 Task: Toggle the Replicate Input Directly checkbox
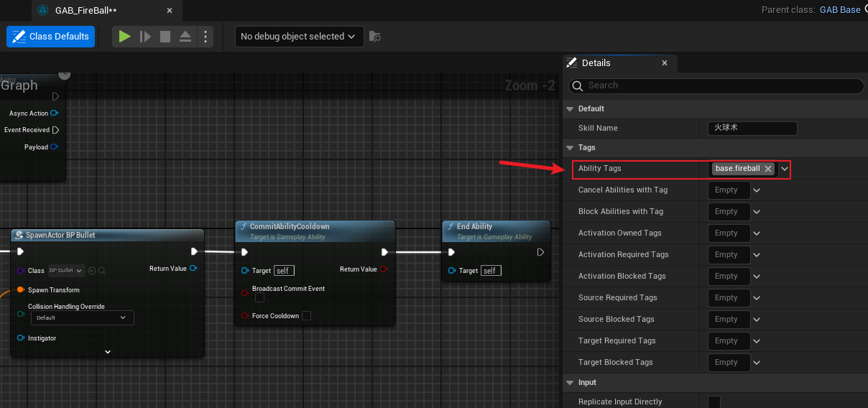tap(714, 402)
